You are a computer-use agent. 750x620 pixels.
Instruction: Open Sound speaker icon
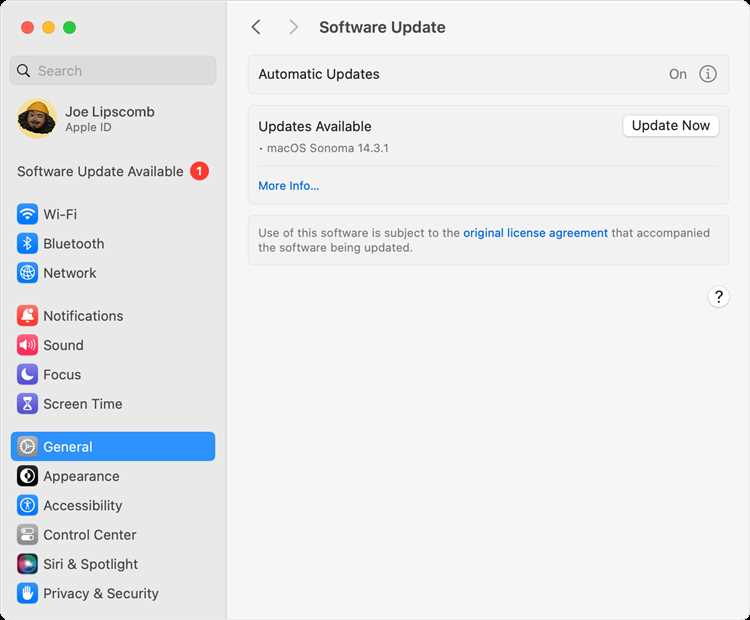pyautogui.click(x=27, y=345)
